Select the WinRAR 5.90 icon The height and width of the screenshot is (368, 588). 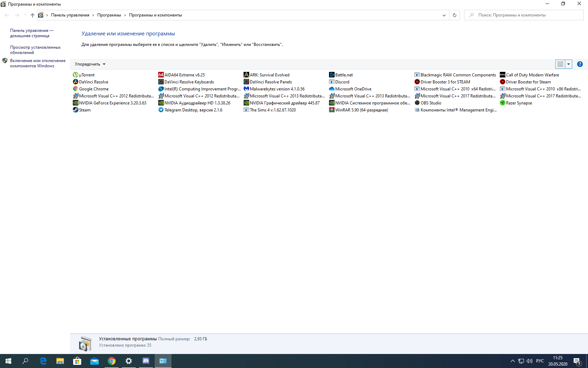pyautogui.click(x=332, y=110)
